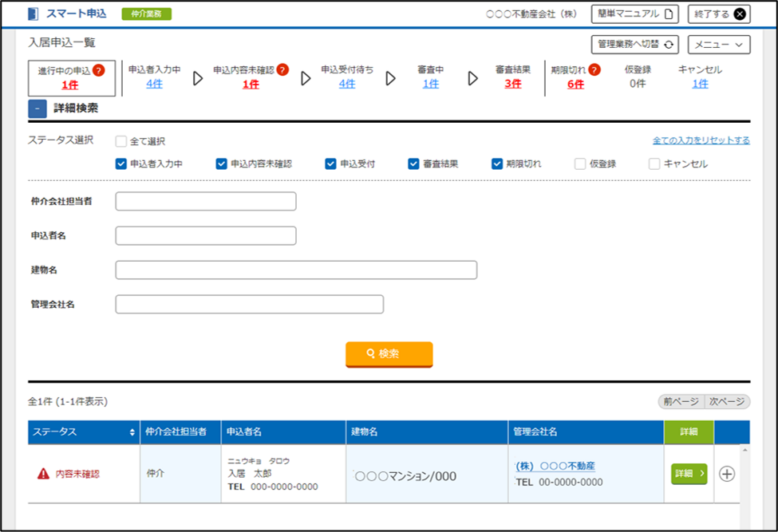778x532 pixels.
Task: Click the refresh icon on 管理業務へ切替
Action: [669, 45]
